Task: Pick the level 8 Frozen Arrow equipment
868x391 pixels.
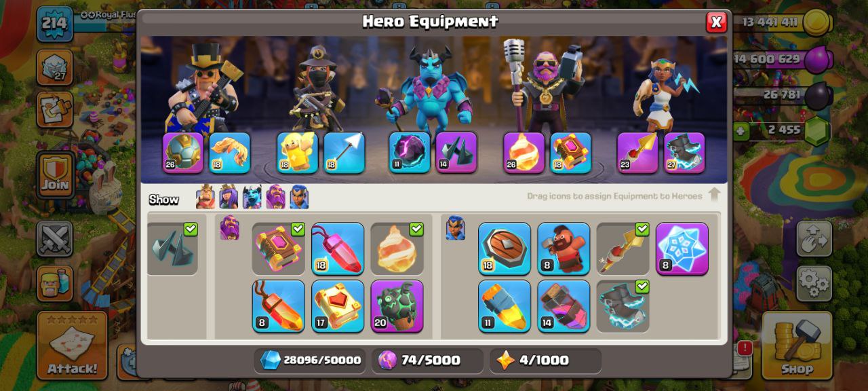Action: [x=682, y=248]
